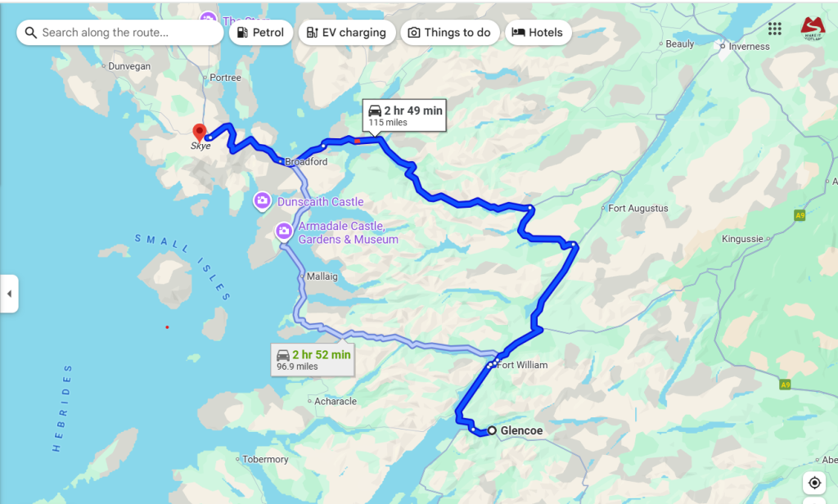Open the account avatar at top right
Viewport: 838px width, 504px height.
pyautogui.click(x=813, y=29)
